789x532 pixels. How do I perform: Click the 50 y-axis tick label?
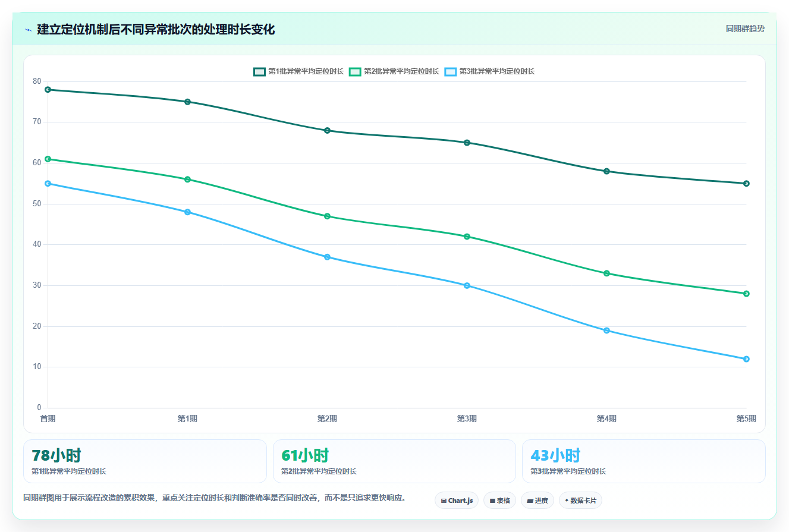[x=37, y=204]
